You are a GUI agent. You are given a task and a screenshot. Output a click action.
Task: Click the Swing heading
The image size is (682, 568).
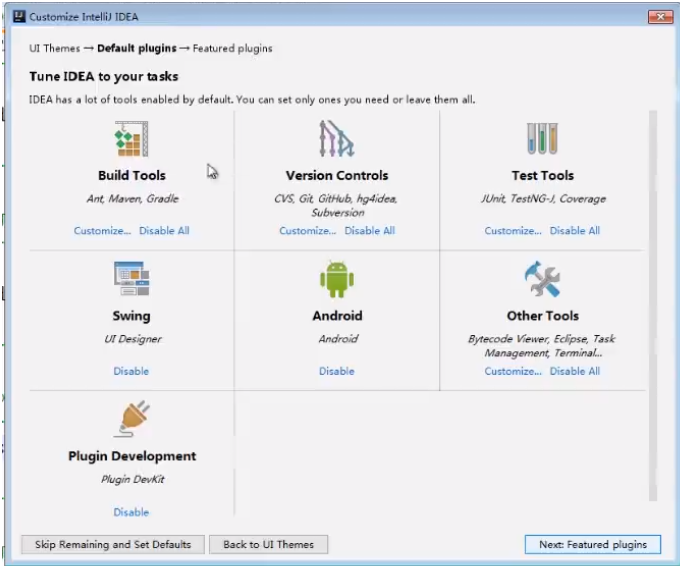(131, 316)
